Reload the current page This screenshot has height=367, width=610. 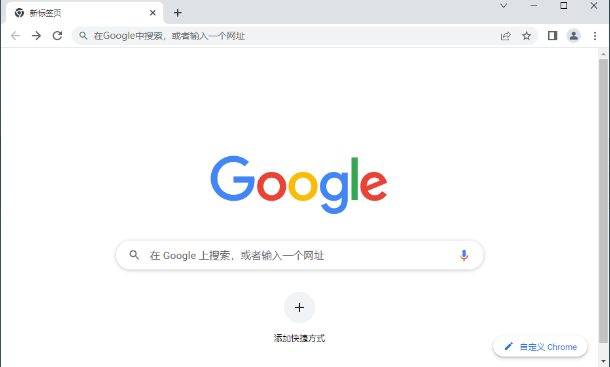pyautogui.click(x=58, y=36)
